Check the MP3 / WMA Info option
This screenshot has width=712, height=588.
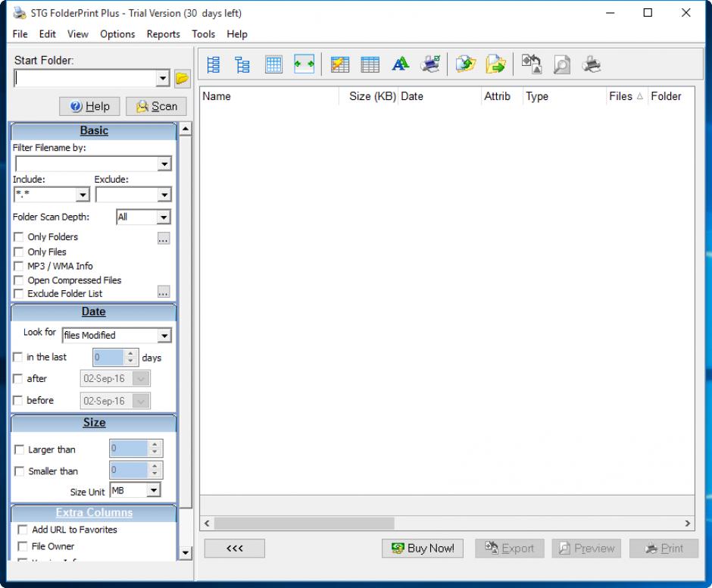pos(19,266)
